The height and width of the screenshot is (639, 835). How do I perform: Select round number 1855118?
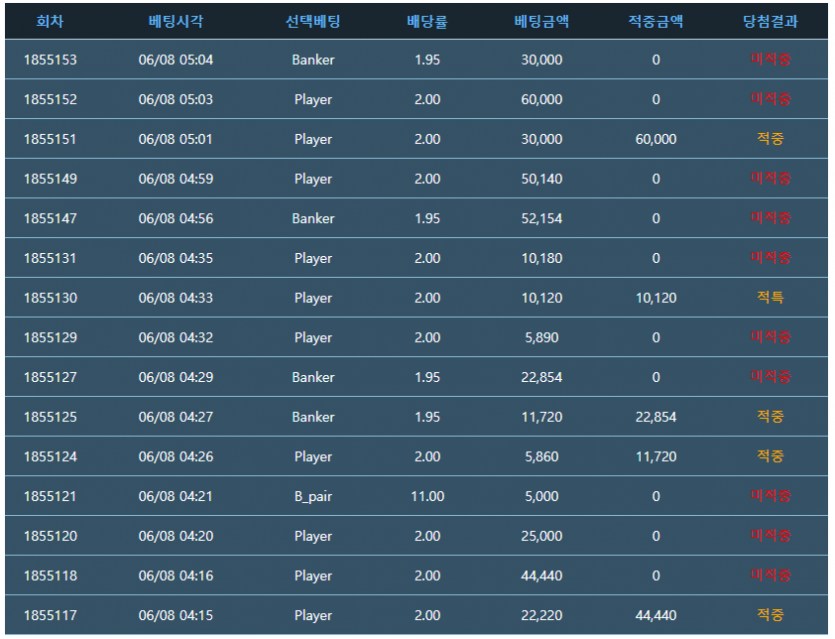click(x=50, y=576)
